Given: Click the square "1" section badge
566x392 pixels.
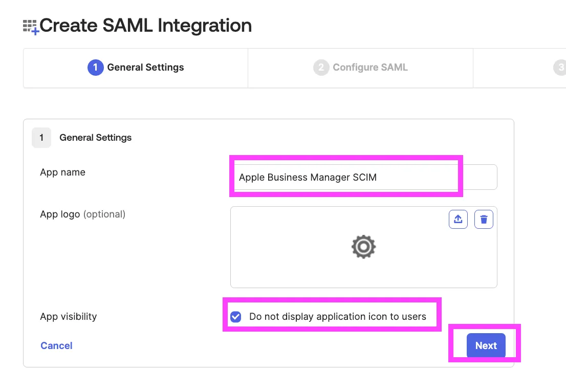Looking at the screenshot, I should [x=41, y=138].
